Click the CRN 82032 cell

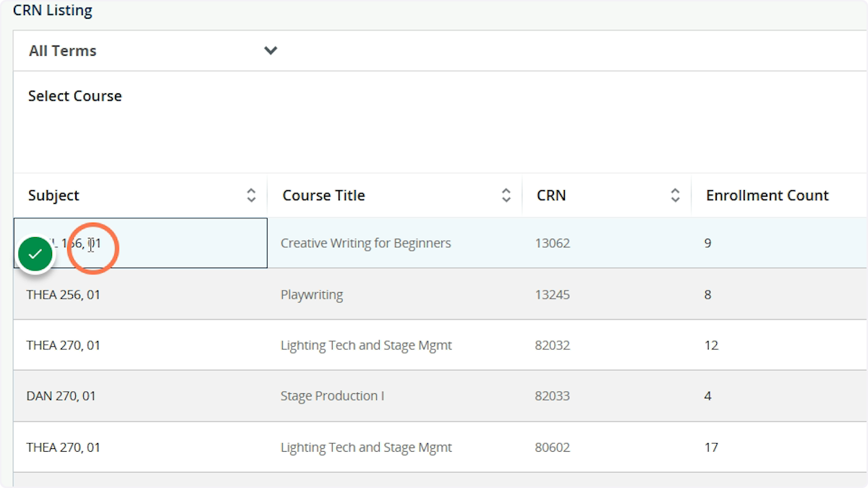click(552, 346)
